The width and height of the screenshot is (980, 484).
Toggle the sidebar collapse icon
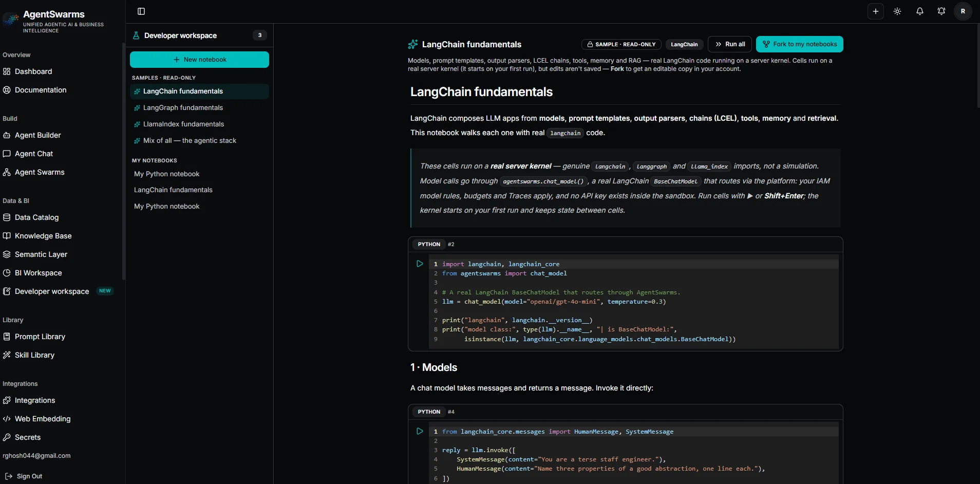pos(141,11)
